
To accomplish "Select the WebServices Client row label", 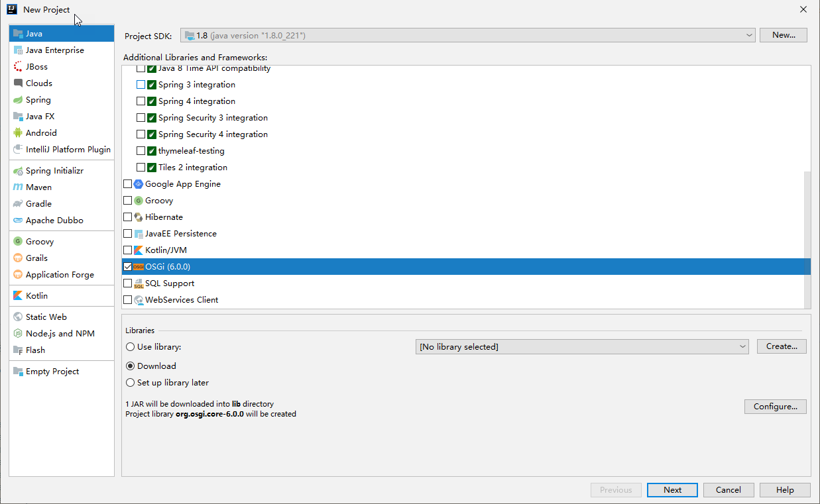I will (182, 300).
